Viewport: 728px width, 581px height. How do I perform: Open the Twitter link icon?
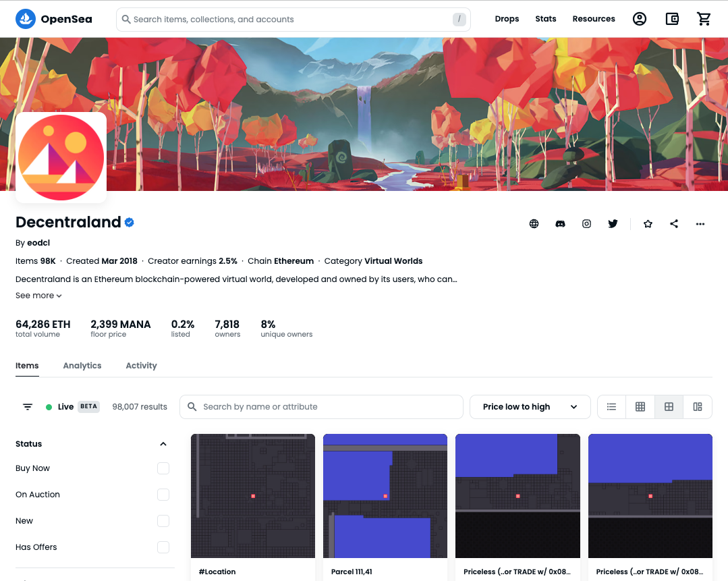(x=613, y=224)
